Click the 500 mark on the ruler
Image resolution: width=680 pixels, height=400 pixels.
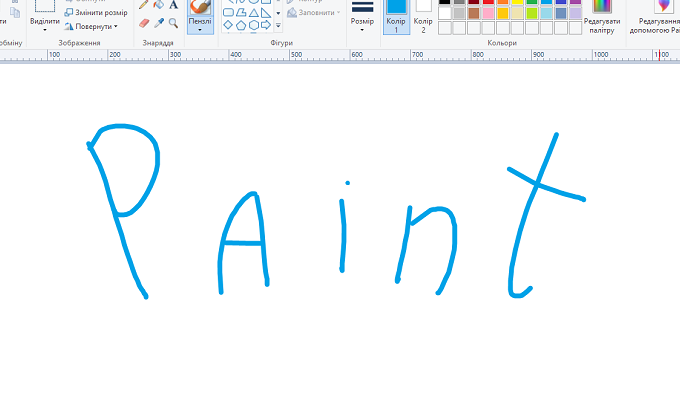coord(296,55)
